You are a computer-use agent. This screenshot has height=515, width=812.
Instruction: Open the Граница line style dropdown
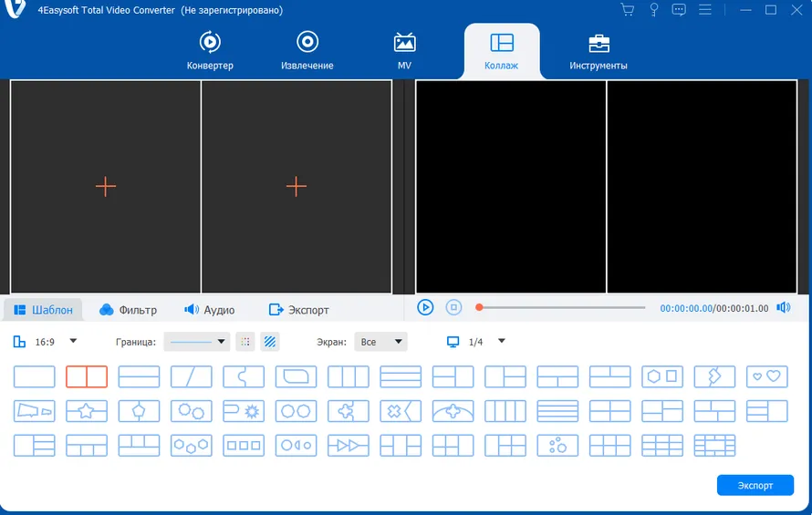pos(197,342)
